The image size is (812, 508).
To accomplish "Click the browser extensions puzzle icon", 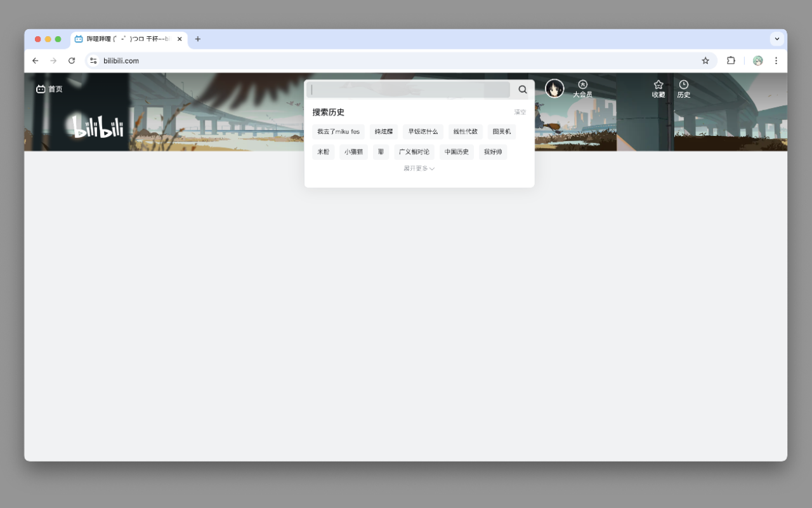I will [731, 60].
